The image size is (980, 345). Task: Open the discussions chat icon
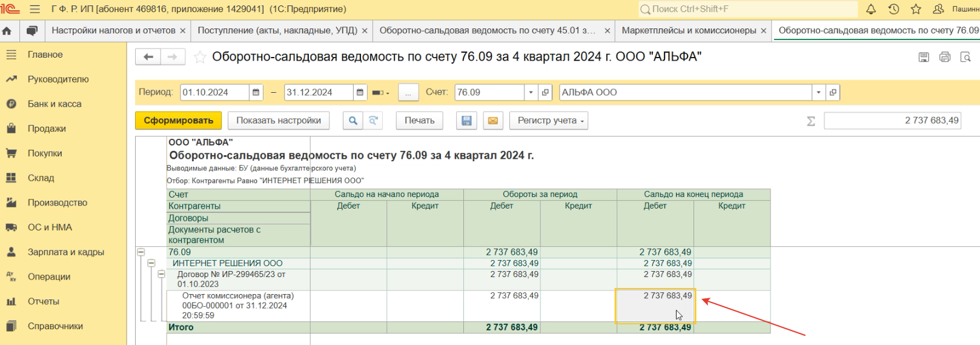32,30
